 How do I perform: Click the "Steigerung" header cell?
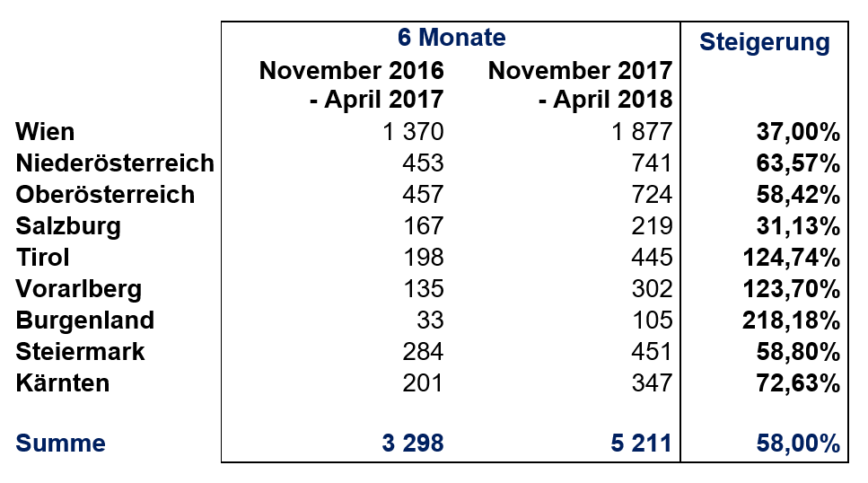[x=764, y=42]
